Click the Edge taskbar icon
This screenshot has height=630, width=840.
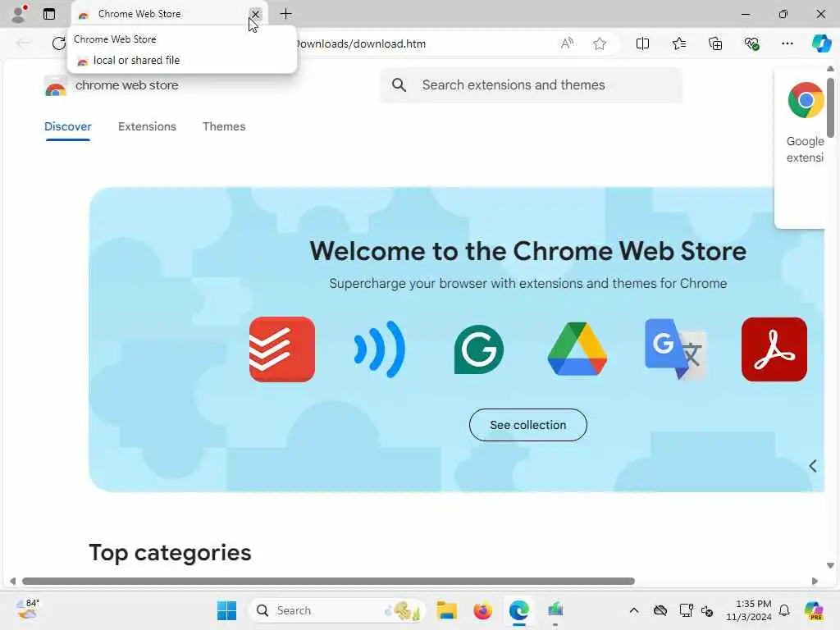519,610
